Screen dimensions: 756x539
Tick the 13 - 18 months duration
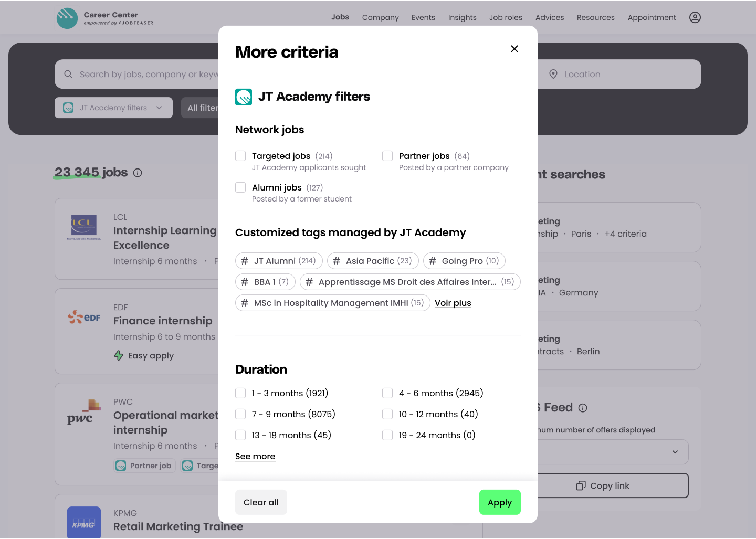click(x=240, y=435)
